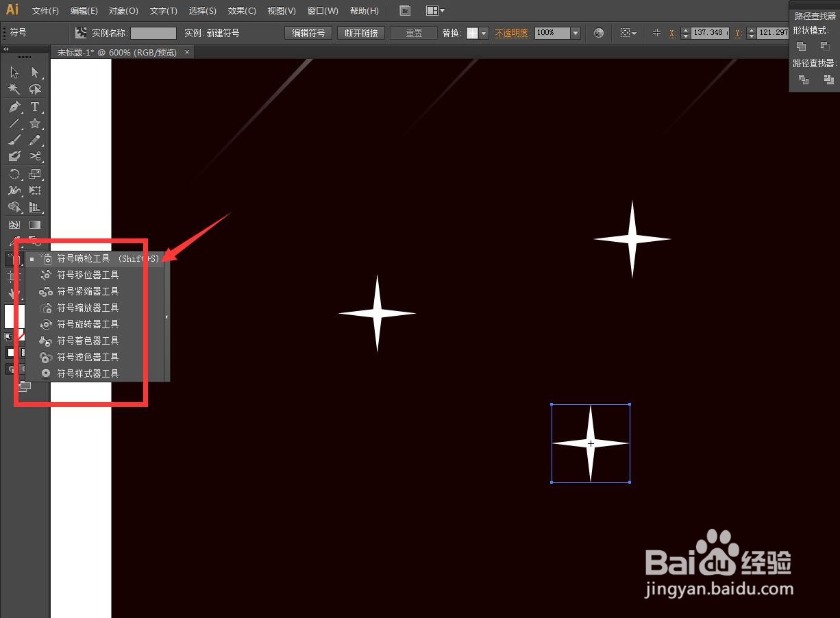Image resolution: width=840 pixels, height=618 pixels.
Task: Tear off the symbol tools flyout bar
Action: point(166,317)
